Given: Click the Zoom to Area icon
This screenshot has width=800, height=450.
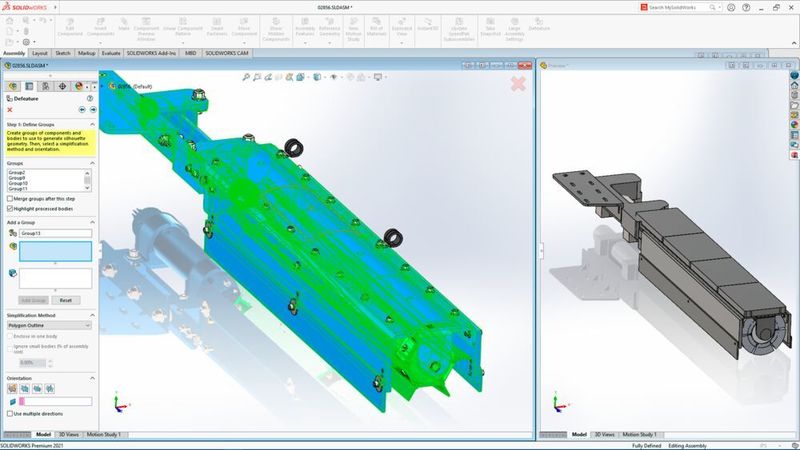Looking at the screenshot, I should coord(257,77).
